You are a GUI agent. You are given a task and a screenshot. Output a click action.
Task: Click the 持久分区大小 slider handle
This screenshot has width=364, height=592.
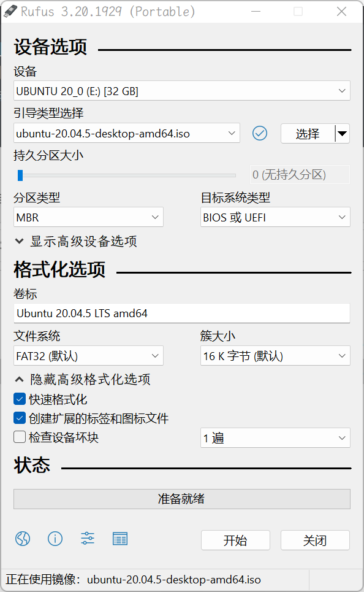coord(20,175)
